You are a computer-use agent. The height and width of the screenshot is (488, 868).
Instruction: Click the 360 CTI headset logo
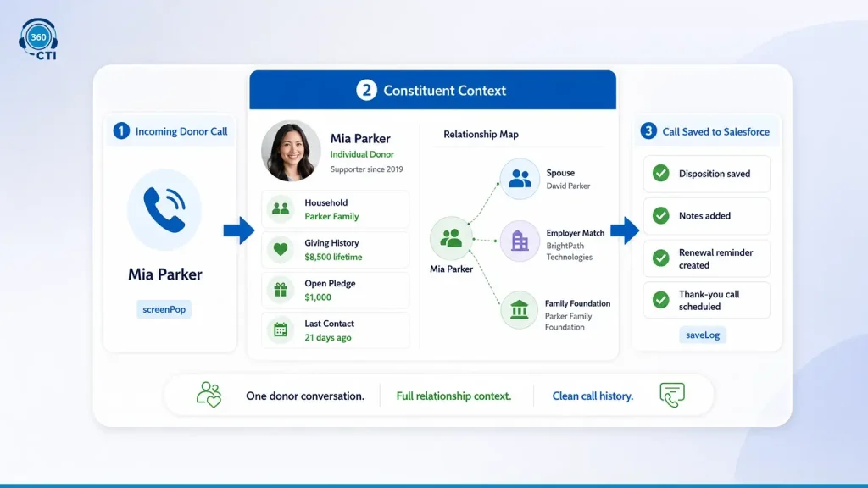pos(38,39)
